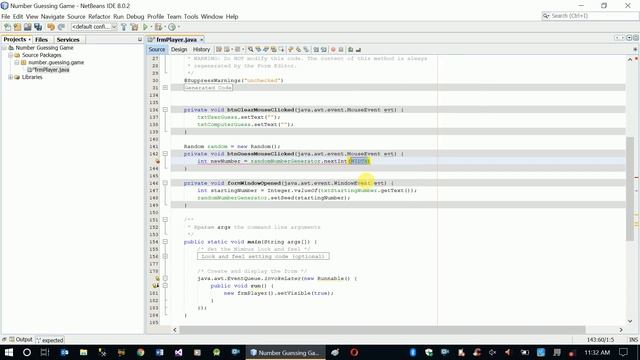
Task: Open Visual Studio from the taskbar
Action: pos(178,352)
